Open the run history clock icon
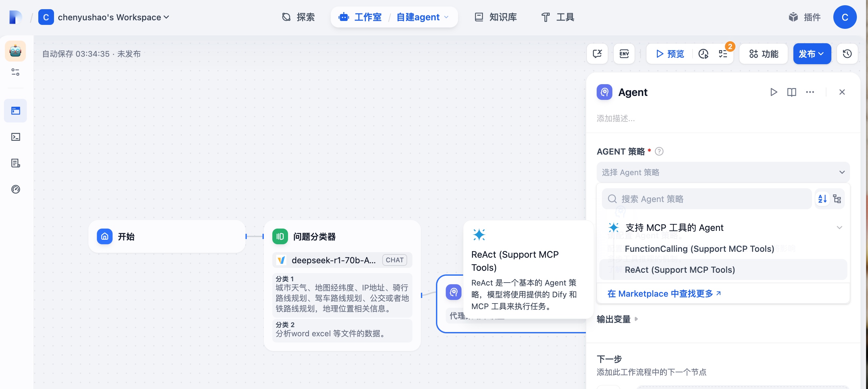868x389 pixels. pyautogui.click(x=703, y=54)
